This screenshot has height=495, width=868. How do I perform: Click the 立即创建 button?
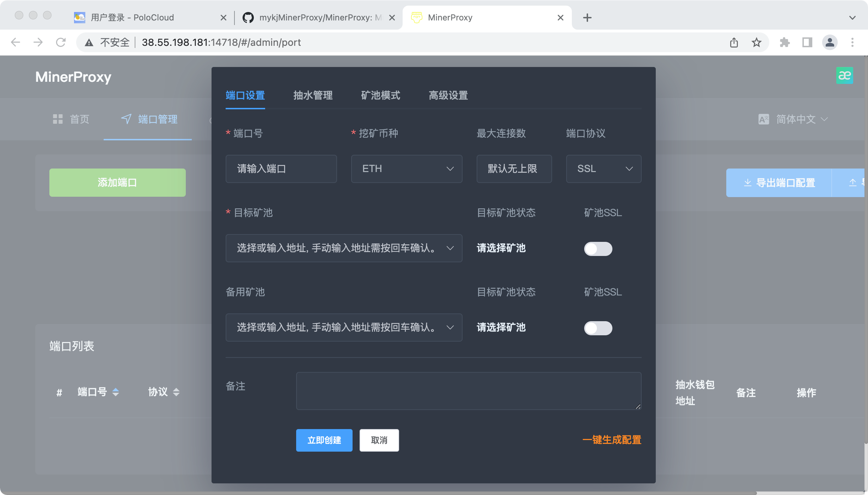pyautogui.click(x=324, y=440)
